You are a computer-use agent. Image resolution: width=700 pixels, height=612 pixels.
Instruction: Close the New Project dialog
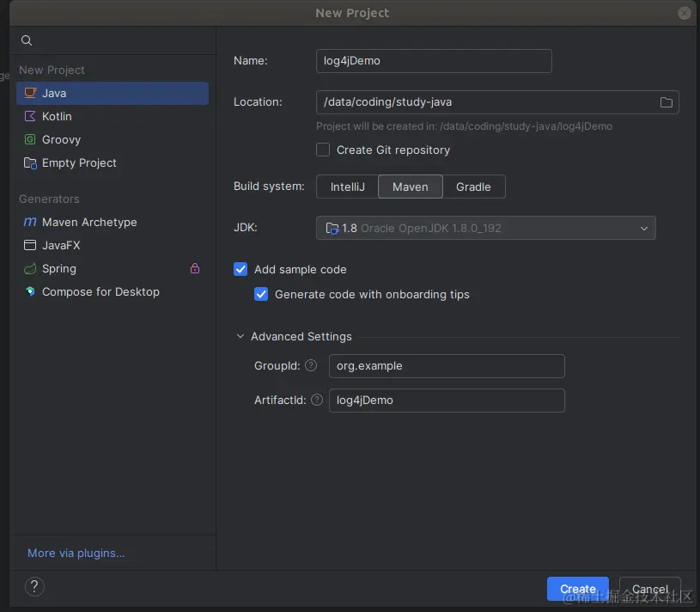pos(684,13)
